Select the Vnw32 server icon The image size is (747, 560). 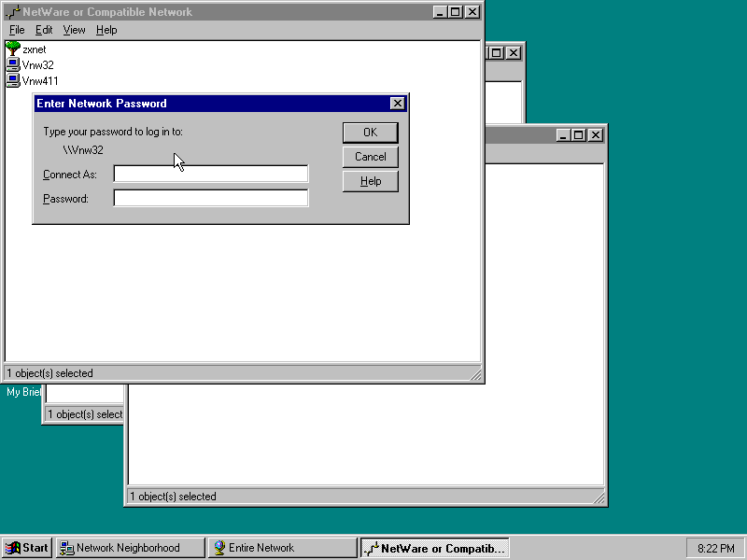(13, 64)
